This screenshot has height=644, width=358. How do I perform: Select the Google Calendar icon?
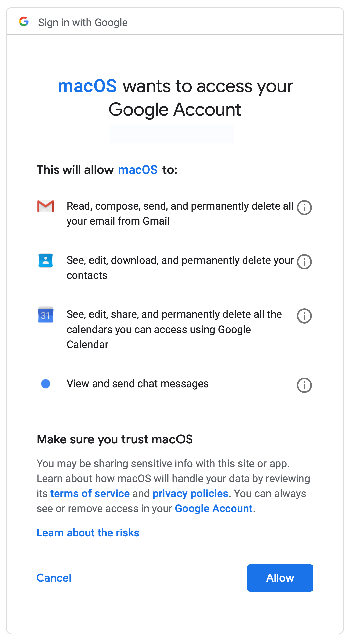point(46,316)
